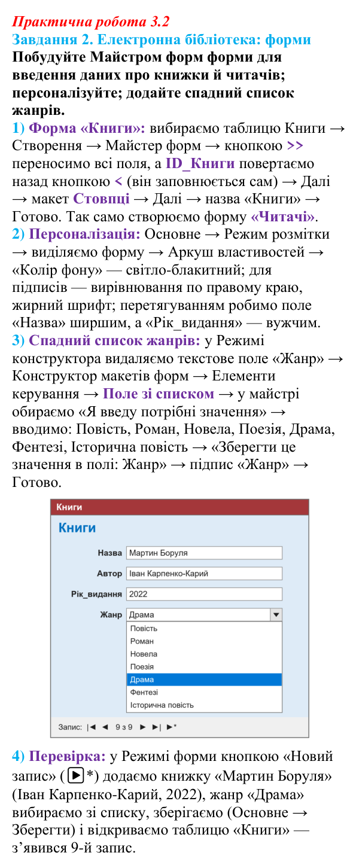Click heading 'Завдання 2. Електронна бібліотека: форми'
Screen dimensions: 359x868
(x=162, y=40)
